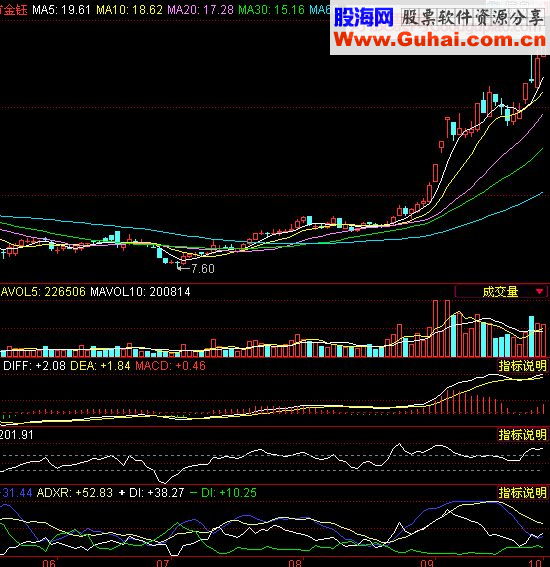
Task: Select the MA5: 19.61 moving average label
Action: pyautogui.click(x=61, y=9)
